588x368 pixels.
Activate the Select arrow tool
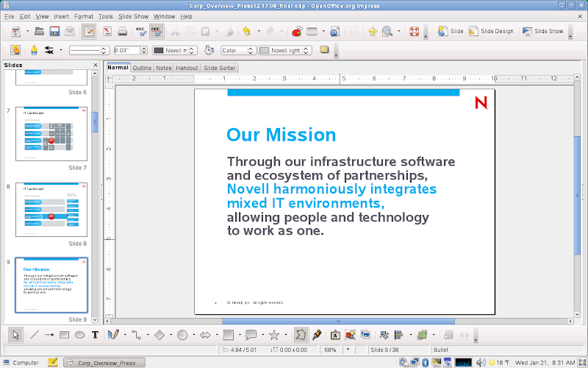tap(15, 335)
